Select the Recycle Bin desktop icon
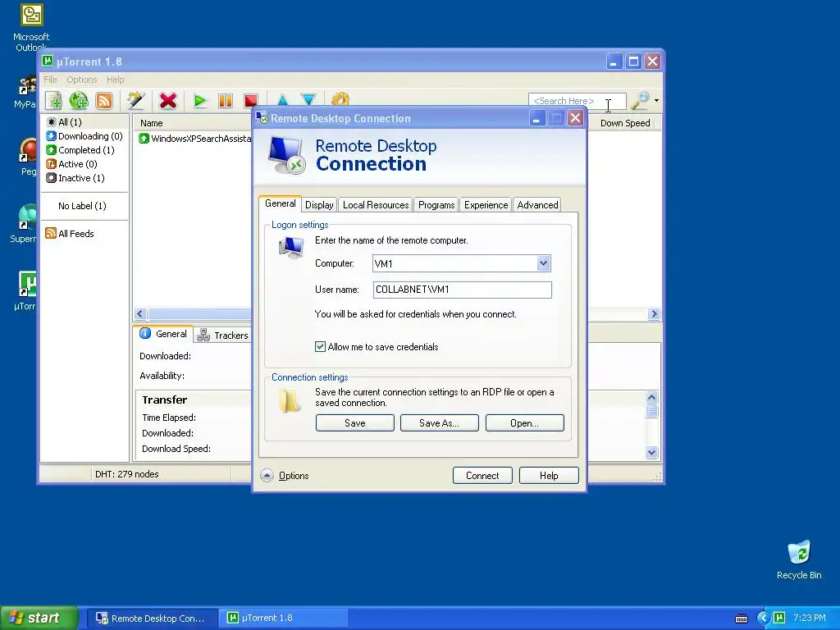Viewport: 840px width, 630px height. [x=799, y=559]
